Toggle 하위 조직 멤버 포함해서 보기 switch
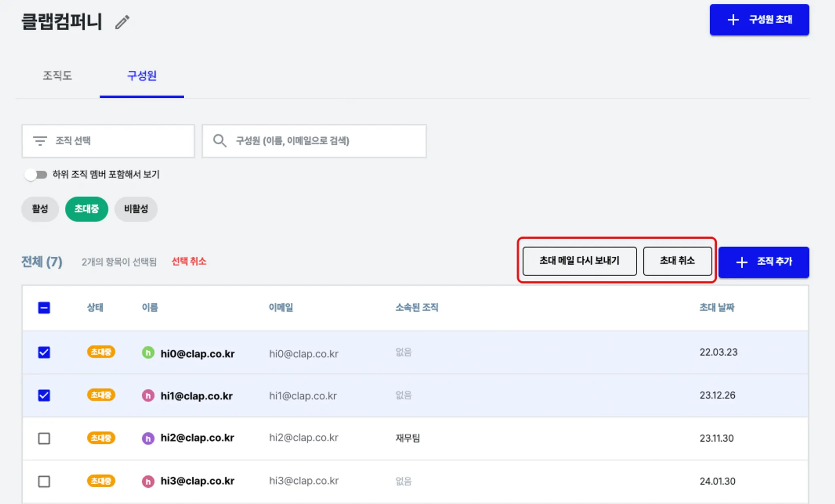The height and width of the screenshot is (504, 835). [x=36, y=175]
